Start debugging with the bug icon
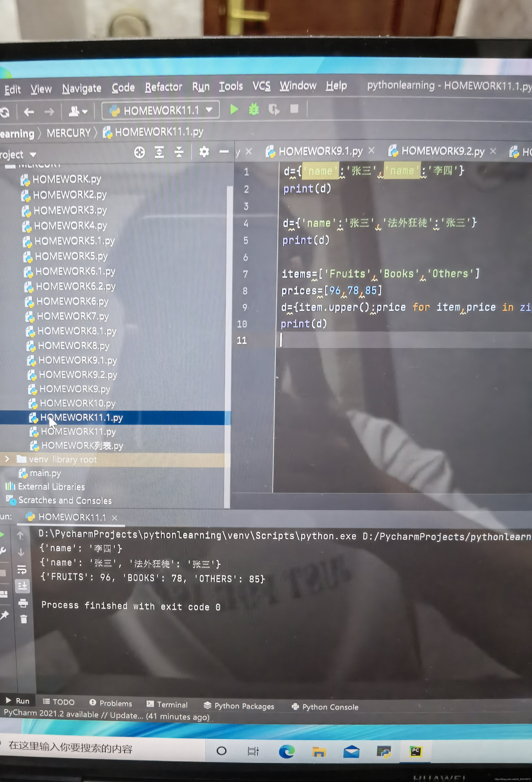 254,109
